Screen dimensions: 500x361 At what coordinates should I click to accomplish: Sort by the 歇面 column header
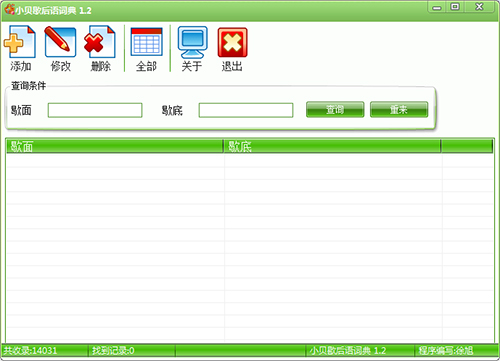pos(115,146)
